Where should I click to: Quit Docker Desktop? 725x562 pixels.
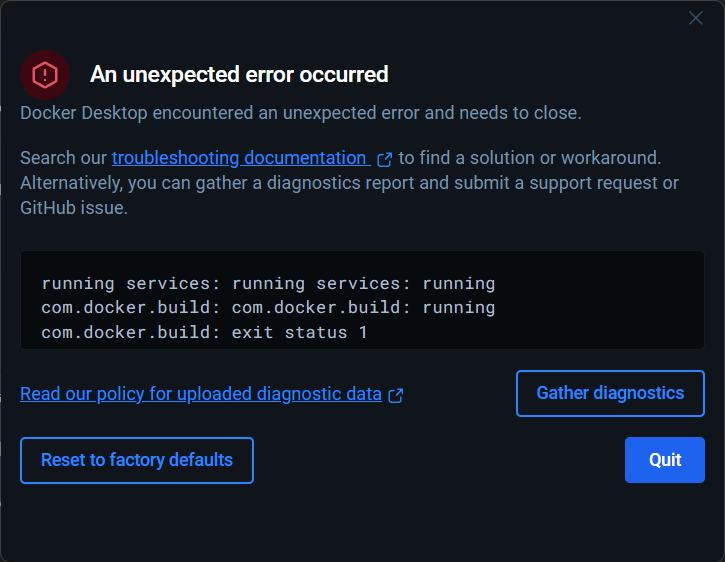click(x=665, y=460)
